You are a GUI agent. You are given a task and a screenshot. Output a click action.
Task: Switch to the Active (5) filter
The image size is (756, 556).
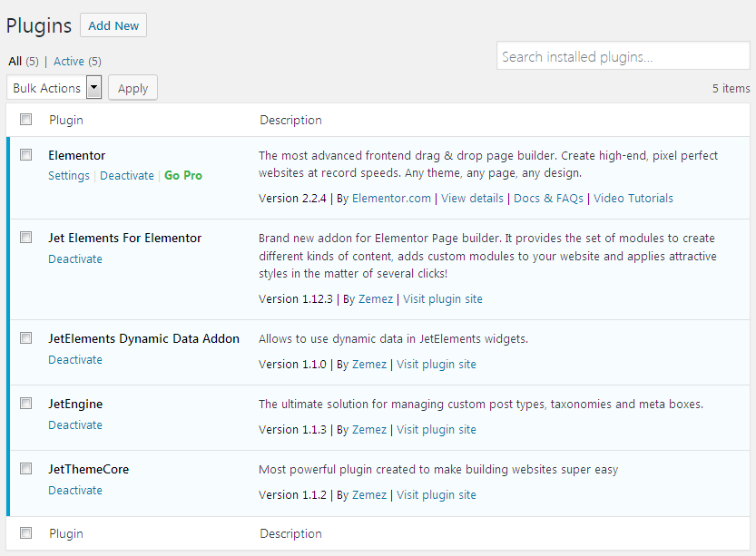pyautogui.click(x=68, y=61)
